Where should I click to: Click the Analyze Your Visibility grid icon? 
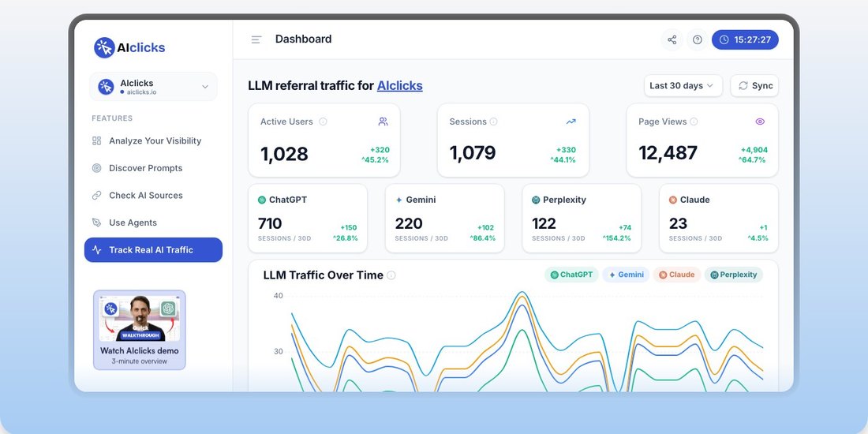(x=96, y=140)
